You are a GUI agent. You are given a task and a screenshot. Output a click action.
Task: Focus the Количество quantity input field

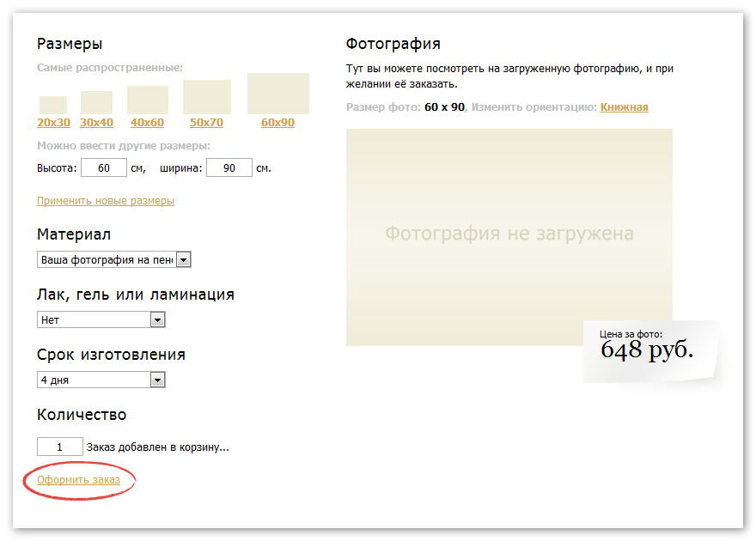click(60, 447)
